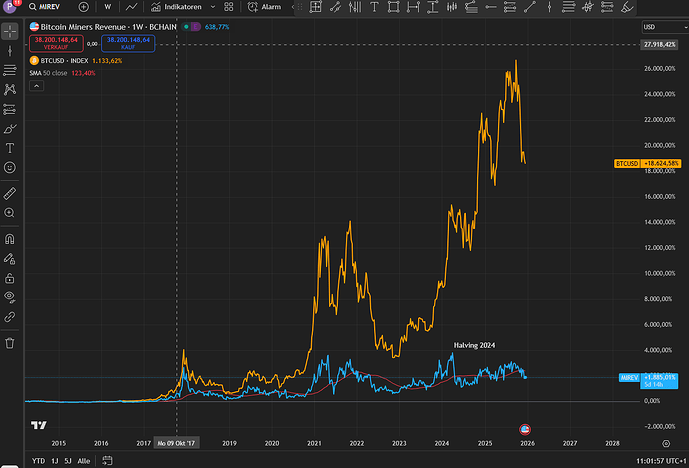The image size is (689, 468).
Task: Open the go-to-date calendar icon
Action: tap(107, 461)
